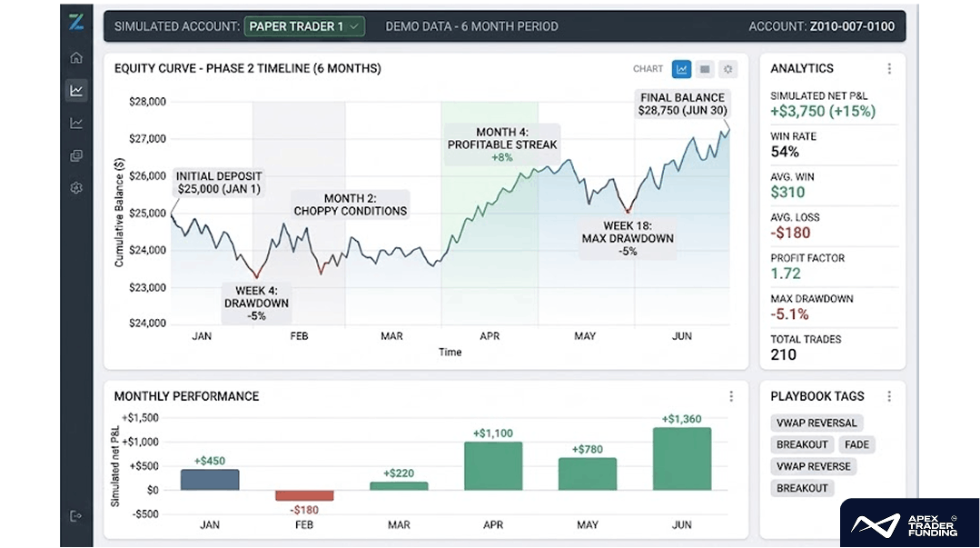Screen dimensions: 980x548
Task: Click the Profit Factor value 1.72
Action: point(785,274)
